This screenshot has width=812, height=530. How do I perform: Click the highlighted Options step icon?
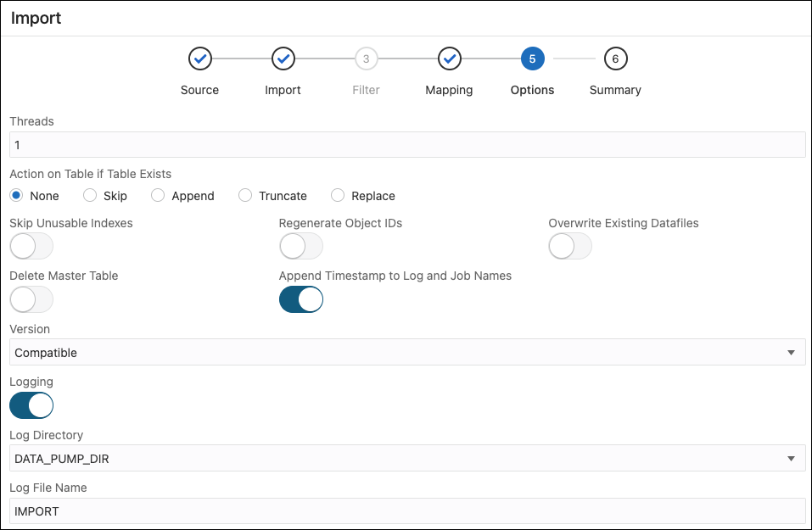[x=532, y=59]
